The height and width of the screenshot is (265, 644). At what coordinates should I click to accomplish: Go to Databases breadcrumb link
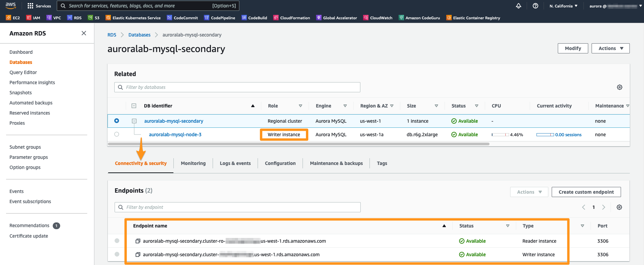(139, 35)
